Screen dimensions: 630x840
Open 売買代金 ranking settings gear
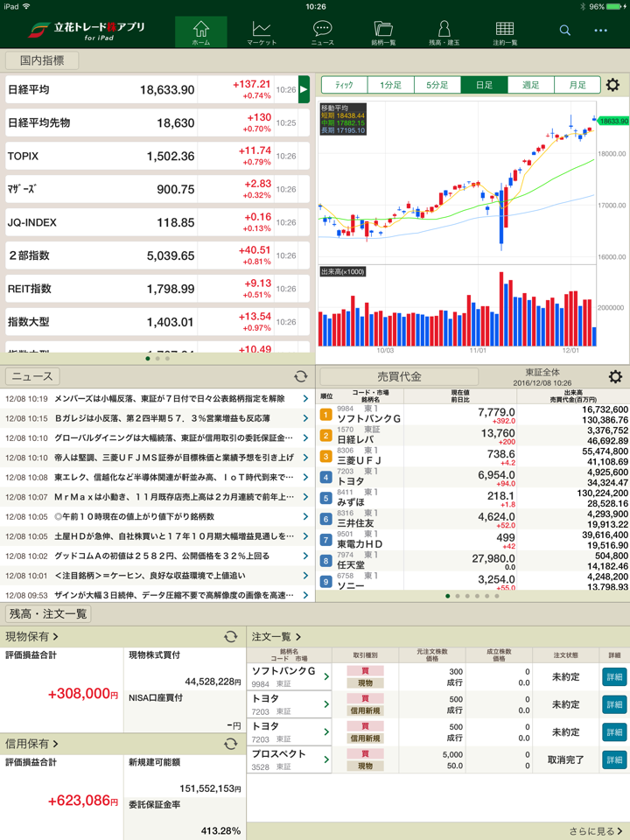point(615,376)
